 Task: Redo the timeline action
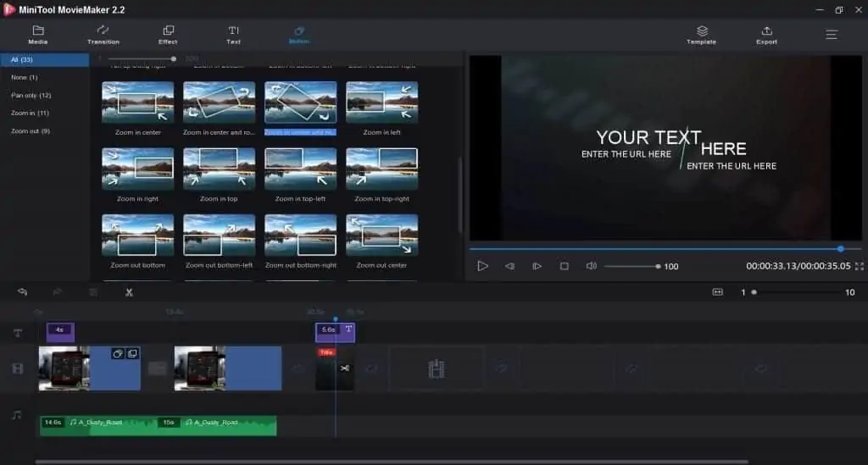click(x=57, y=292)
